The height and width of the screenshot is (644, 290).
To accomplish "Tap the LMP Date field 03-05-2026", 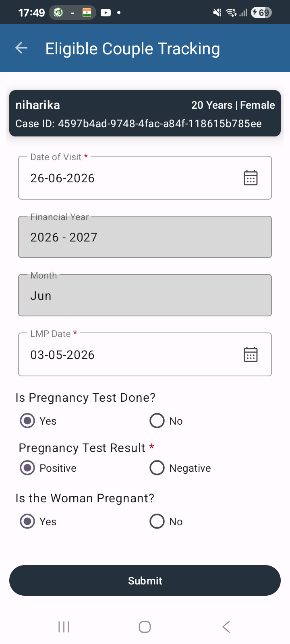I will point(145,355).
